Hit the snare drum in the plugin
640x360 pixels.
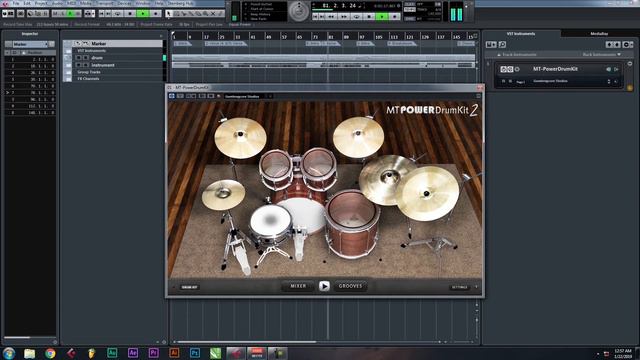(270, 221)
